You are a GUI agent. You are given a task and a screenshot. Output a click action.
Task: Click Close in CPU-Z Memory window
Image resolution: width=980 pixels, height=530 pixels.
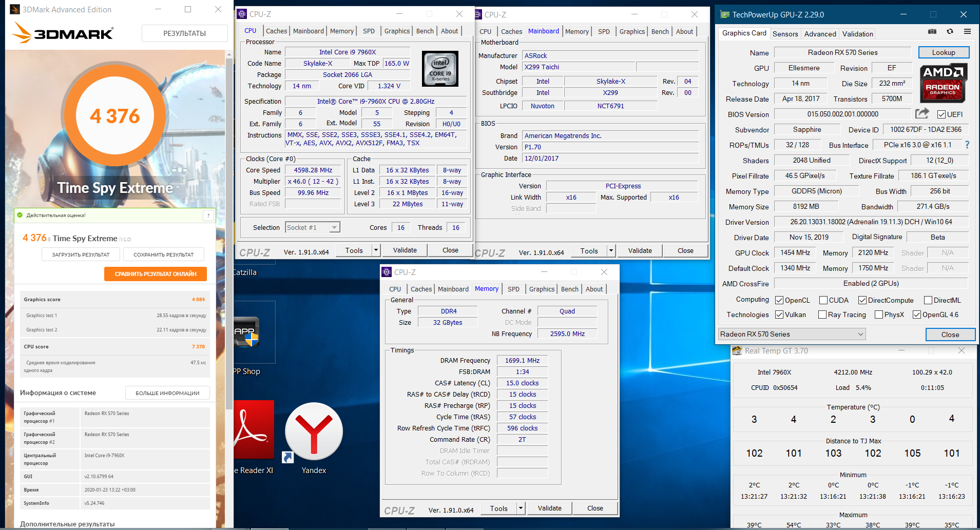(x=595, y=508)
